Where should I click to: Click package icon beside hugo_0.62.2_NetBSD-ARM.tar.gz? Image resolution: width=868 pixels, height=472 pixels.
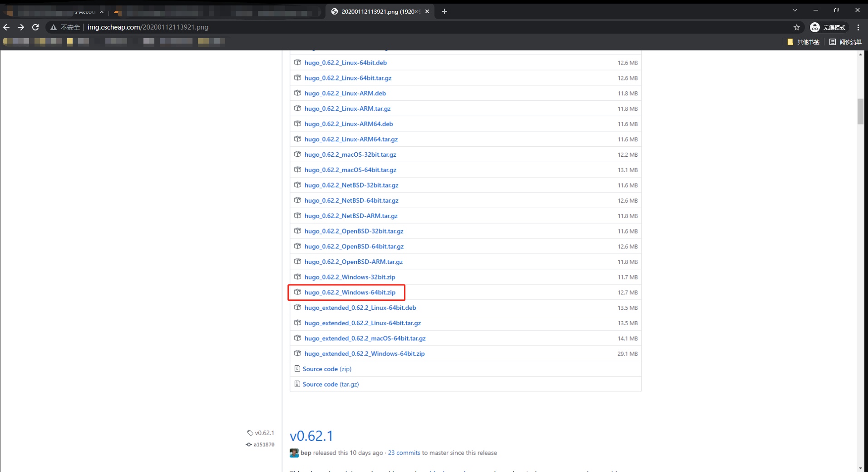298,215
